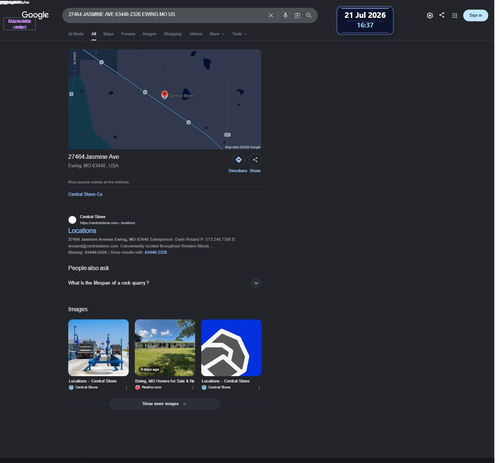Open options for first image result
The width and height of the screenshot is (500, 463).
[126, 387]
